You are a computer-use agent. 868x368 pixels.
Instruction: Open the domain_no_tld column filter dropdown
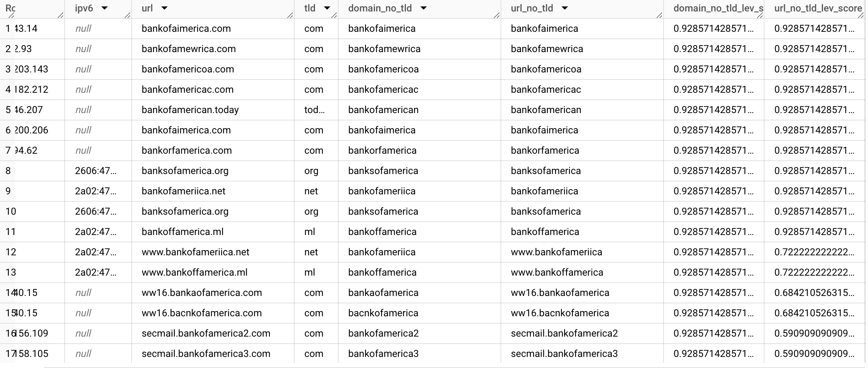coord(423,8)
